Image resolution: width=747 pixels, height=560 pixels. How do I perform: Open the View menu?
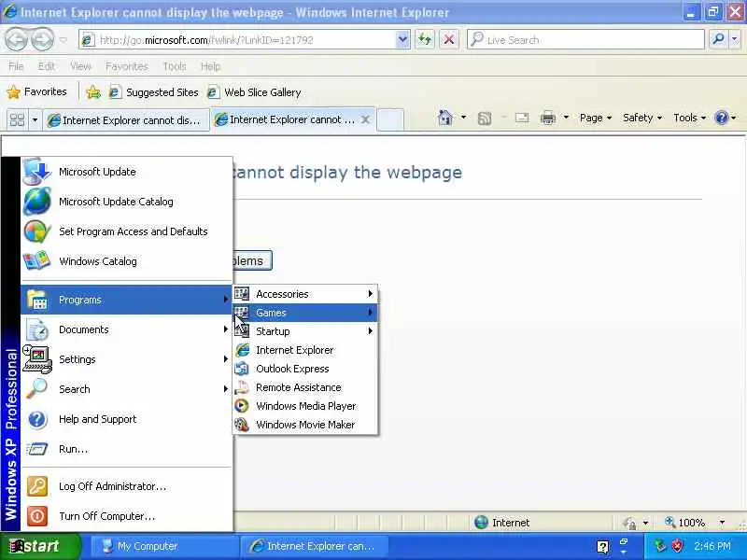80,66
